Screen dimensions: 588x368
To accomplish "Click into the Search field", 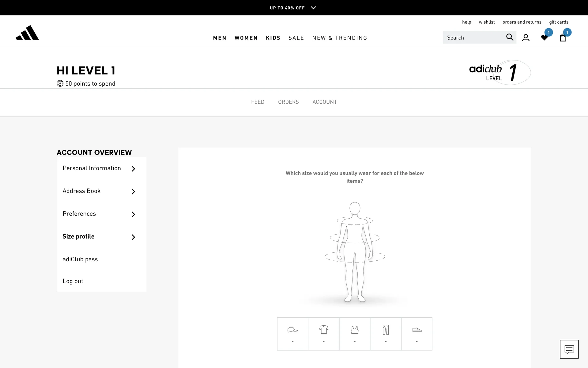I will point(473,37).
